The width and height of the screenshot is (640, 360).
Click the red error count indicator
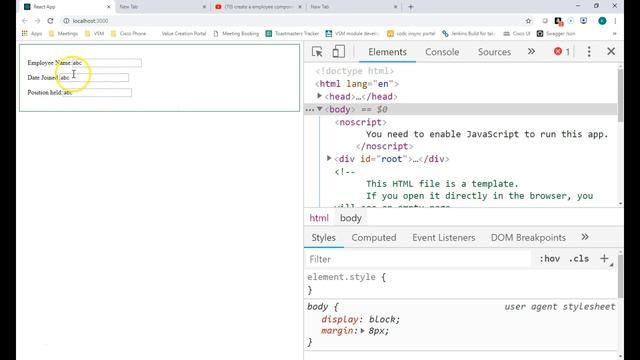pos(562,51)
